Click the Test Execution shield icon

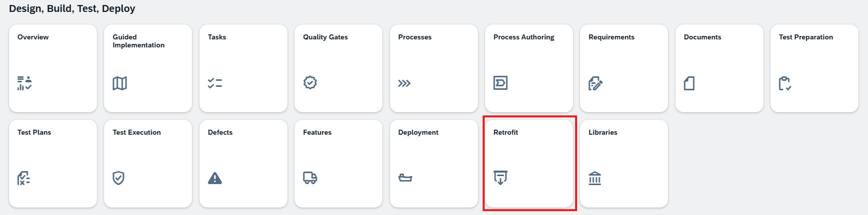(118, 178)
